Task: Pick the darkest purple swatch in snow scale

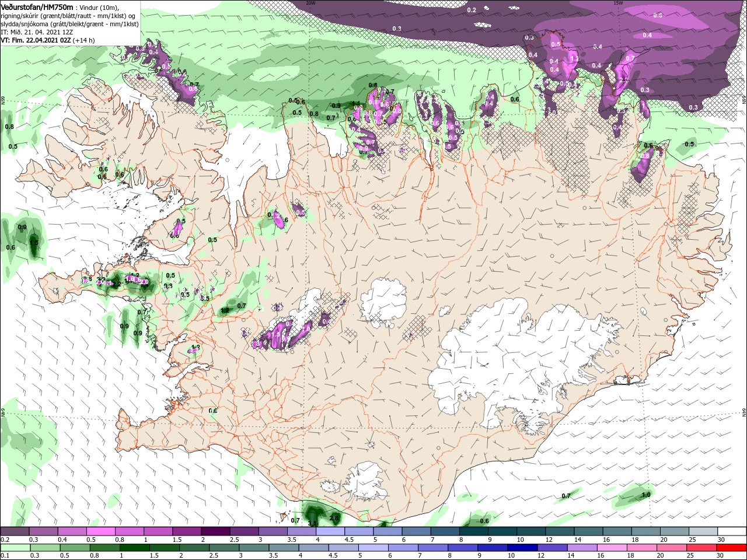Action: pyautogui.click(x=215, y=531)
